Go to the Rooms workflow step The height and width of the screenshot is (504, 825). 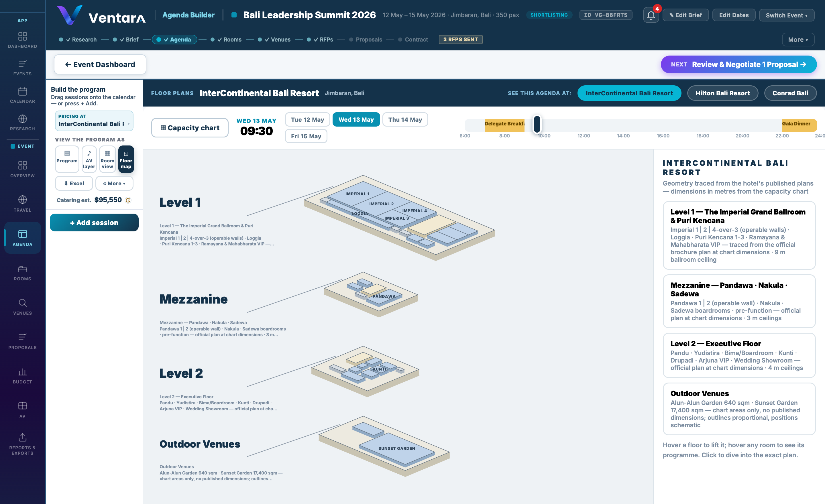pyautogui.click(x=226, y=40)
